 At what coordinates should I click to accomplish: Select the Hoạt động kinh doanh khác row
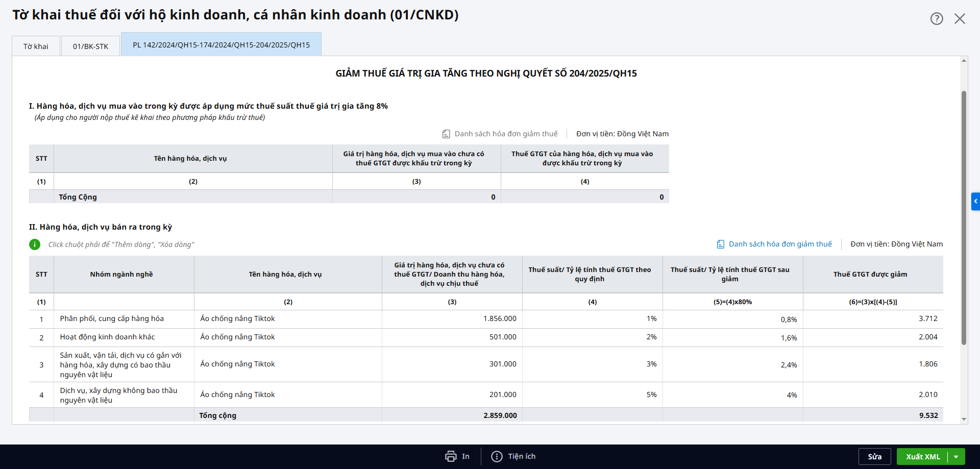pos(107,337)
